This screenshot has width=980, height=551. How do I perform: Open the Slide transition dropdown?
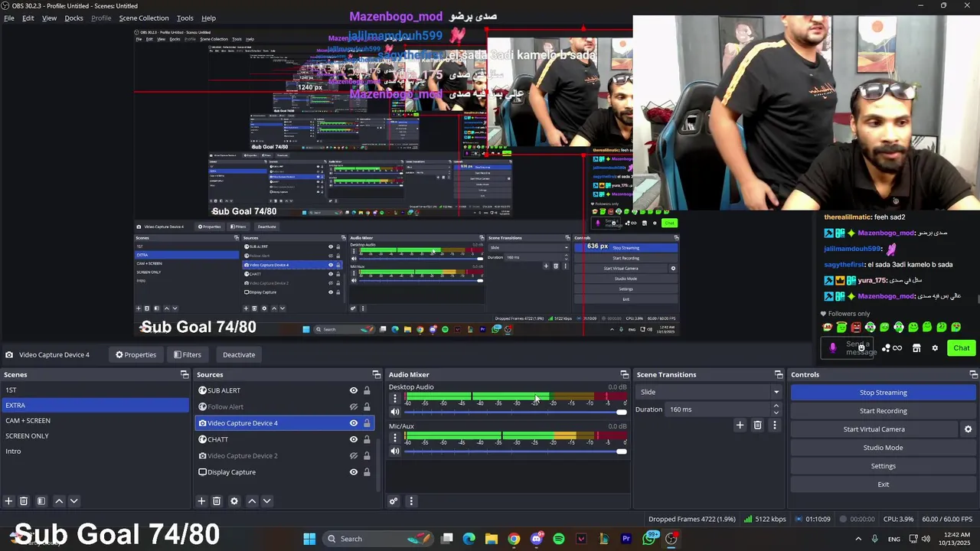[x=710, y=392]
